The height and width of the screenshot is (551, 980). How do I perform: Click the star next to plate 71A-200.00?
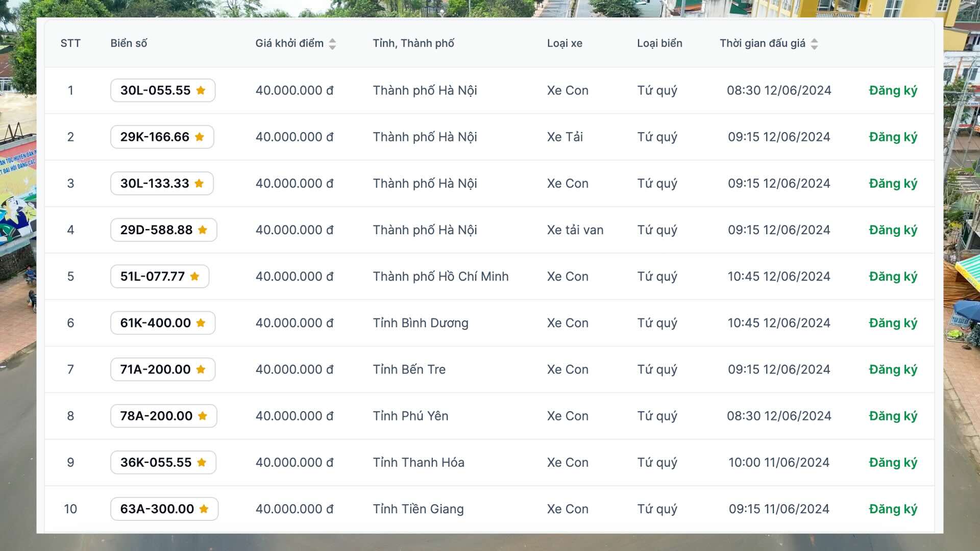coord(201,369)
